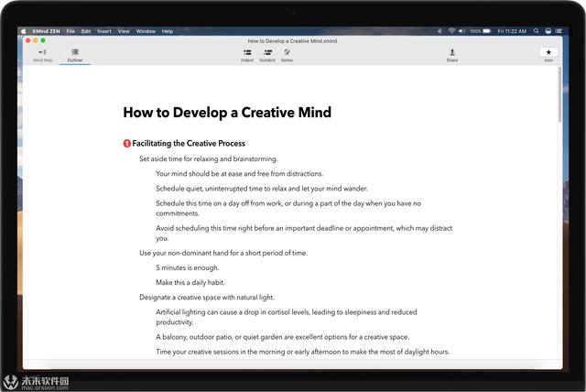Viewport: 586px width, 392px height.
Task: Select heading Facilitating the Creative Process
Action: (189, 144)
